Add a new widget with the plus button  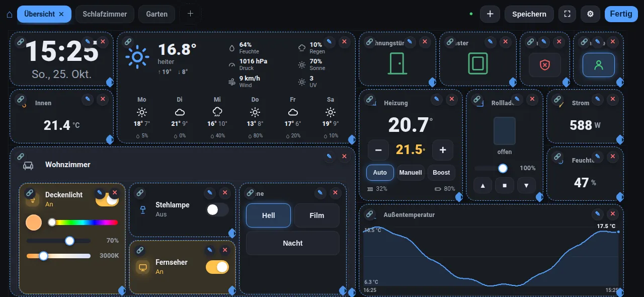[x=490, y=14]
